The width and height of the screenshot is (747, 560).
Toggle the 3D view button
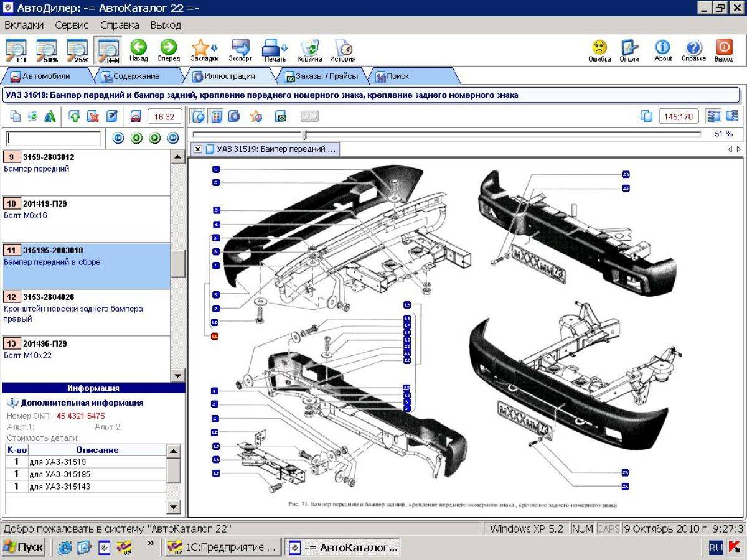click(x=309, y=116)
